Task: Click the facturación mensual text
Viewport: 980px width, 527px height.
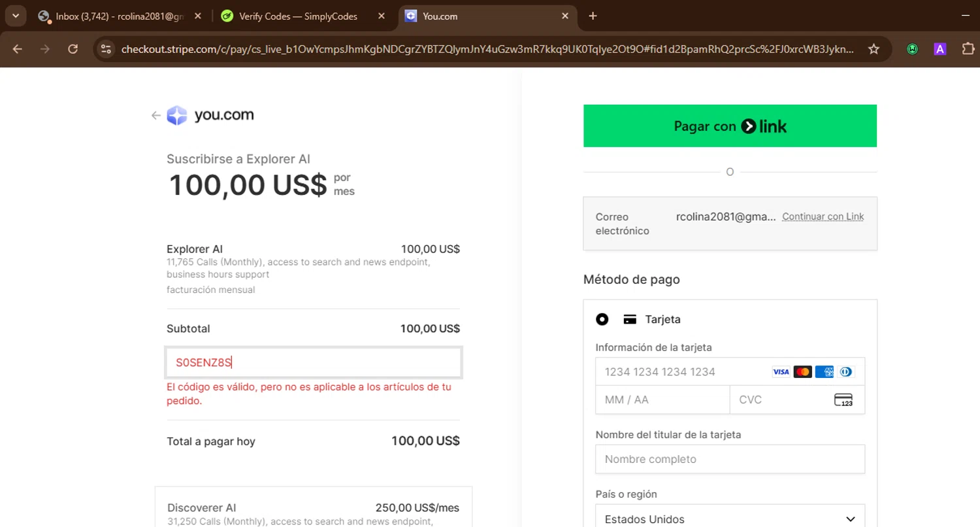Action: [211, 290]
